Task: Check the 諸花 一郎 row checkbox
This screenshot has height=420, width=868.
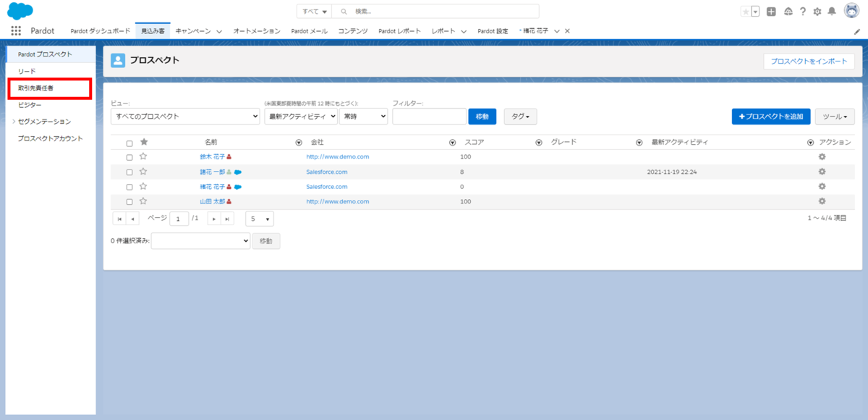Action: 129,172
